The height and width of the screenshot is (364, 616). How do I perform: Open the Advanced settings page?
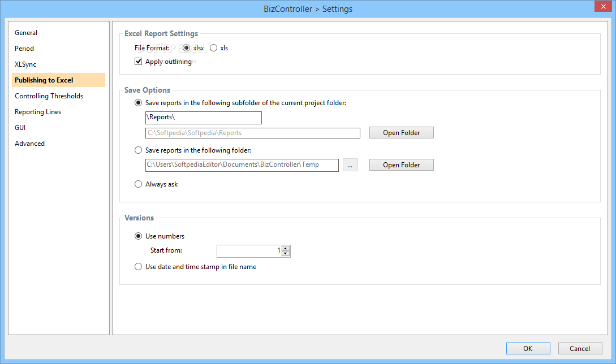click(x=58, y=144)
